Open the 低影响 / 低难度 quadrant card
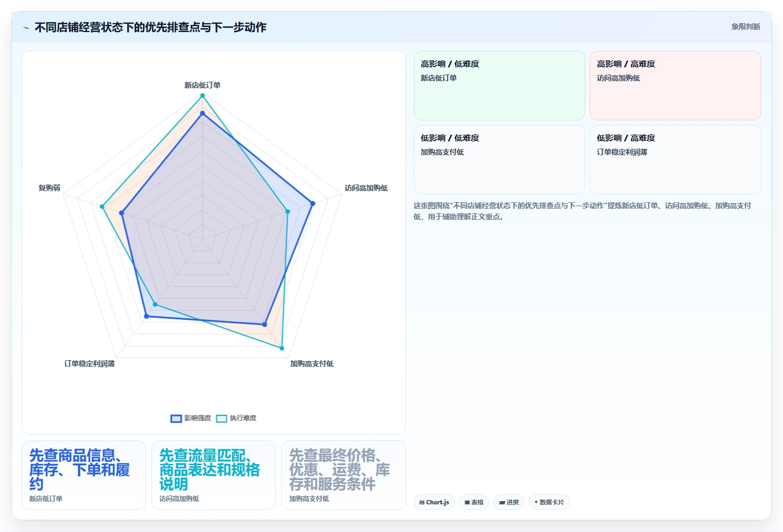Screen dimensions: 783x532 500,160
